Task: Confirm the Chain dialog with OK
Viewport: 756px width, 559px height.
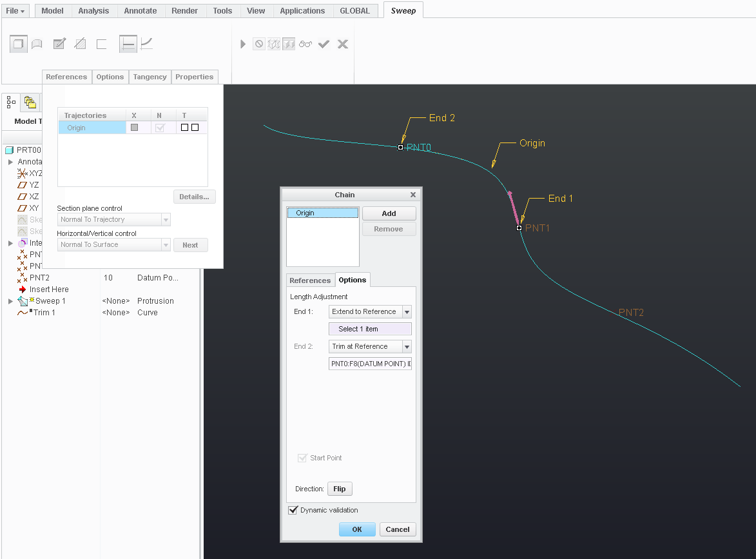Action: 357,529
